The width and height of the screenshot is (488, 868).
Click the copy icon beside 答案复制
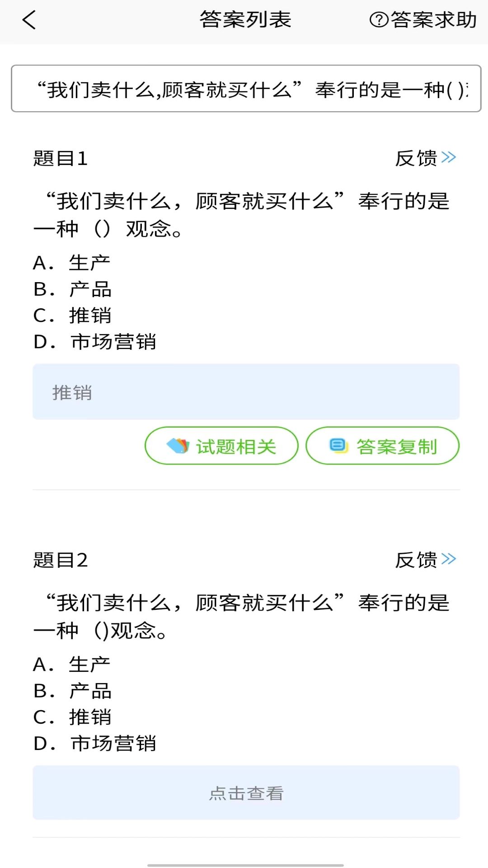[338, 446]
